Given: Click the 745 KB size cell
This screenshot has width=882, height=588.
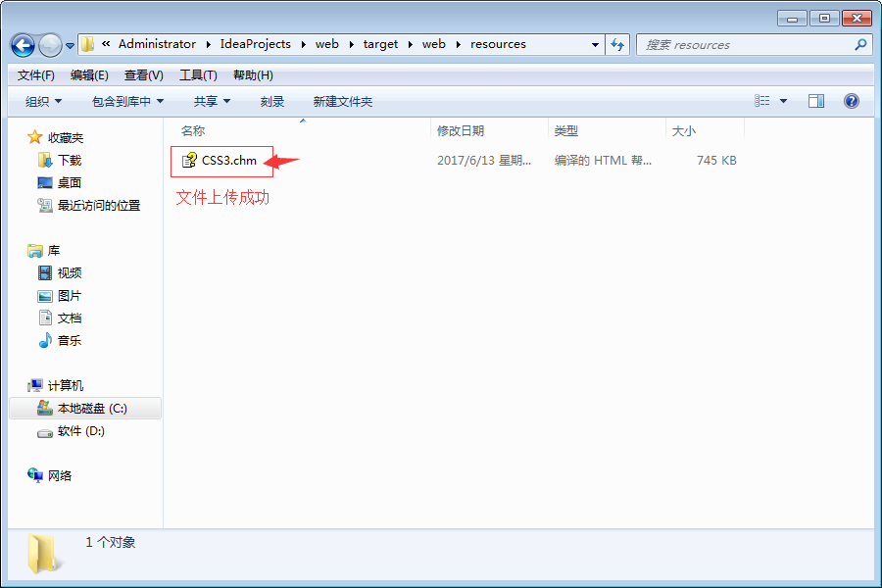Looking at the screenshot, I should point(716,161).
